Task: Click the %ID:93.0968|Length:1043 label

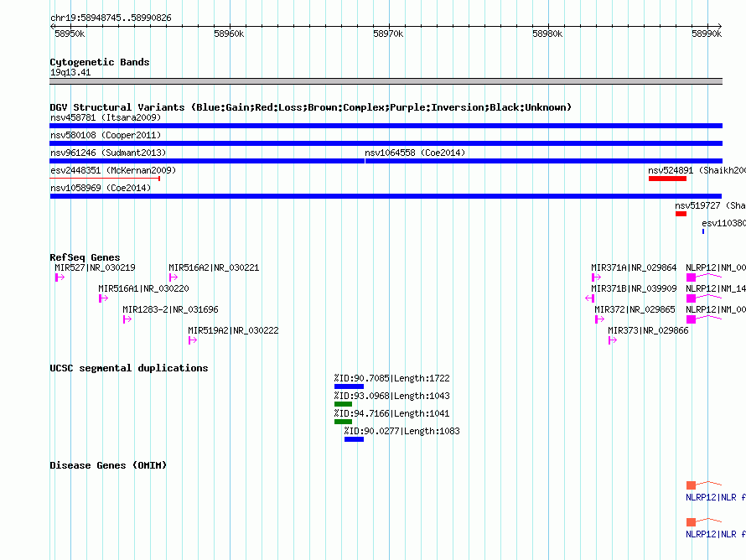Action: click(392, 396)
